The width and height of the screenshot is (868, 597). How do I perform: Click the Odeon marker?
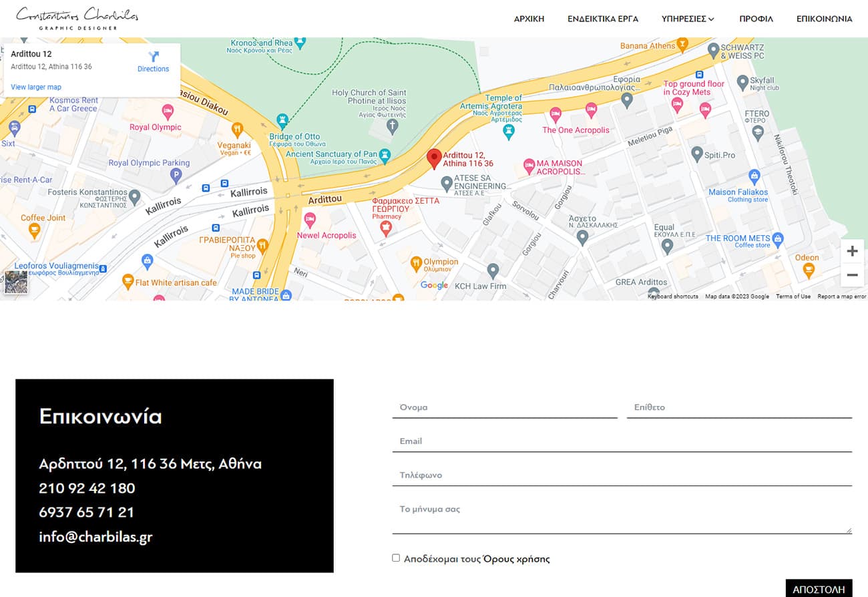coord(808,270)
